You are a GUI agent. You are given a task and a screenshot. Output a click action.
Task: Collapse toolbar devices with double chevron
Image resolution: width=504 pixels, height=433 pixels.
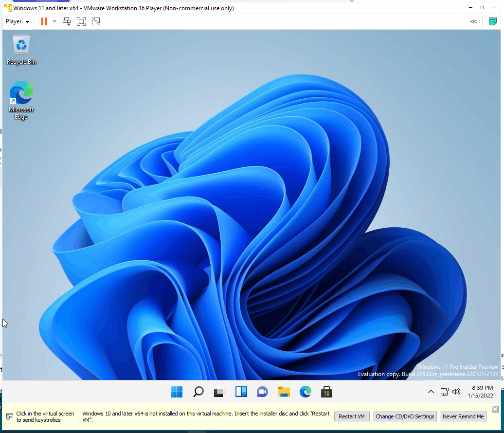(473, 21)
